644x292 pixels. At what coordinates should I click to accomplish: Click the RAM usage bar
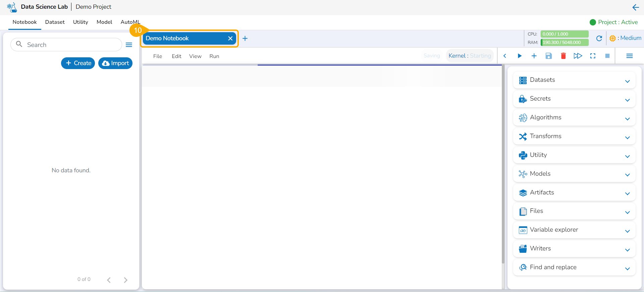click(565, 42)
